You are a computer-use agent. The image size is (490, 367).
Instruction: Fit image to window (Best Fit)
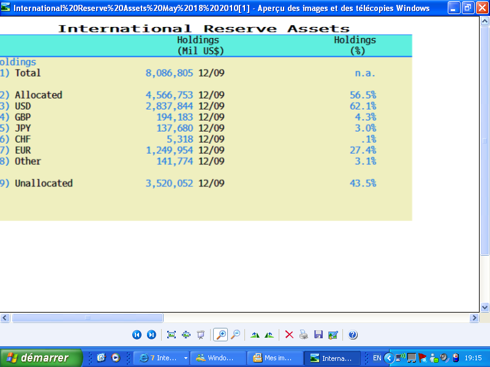click(x=171, y=335)
